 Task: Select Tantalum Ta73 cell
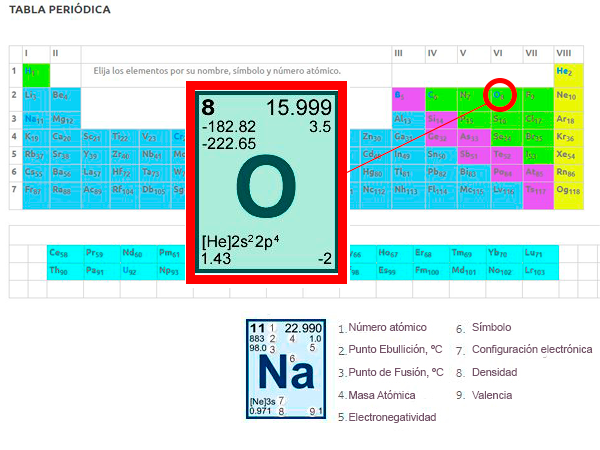(x=155, y=173)
